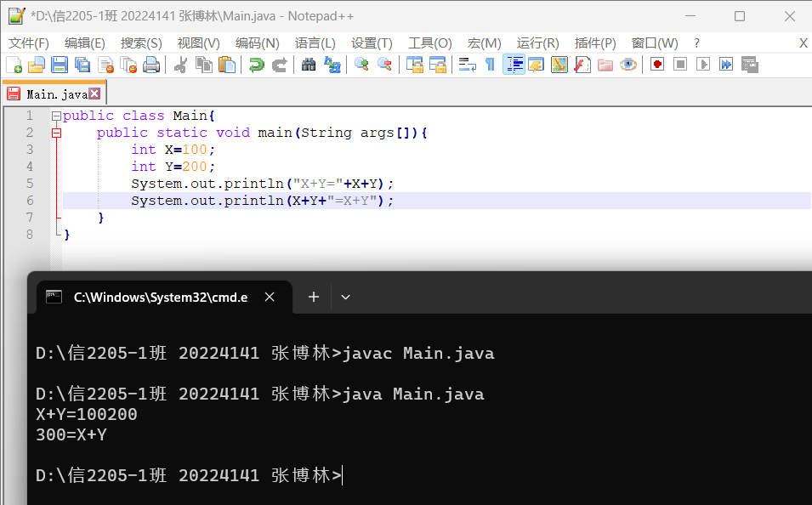Click the Print toolbar icon
The width and height of the screenshot is (812, 505).
coord(151,65)
